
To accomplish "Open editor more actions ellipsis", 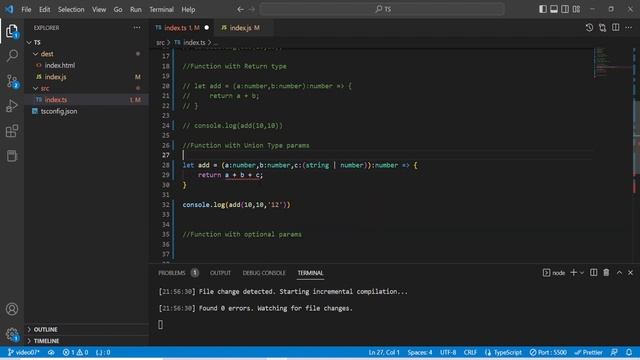I will (629, 28).
